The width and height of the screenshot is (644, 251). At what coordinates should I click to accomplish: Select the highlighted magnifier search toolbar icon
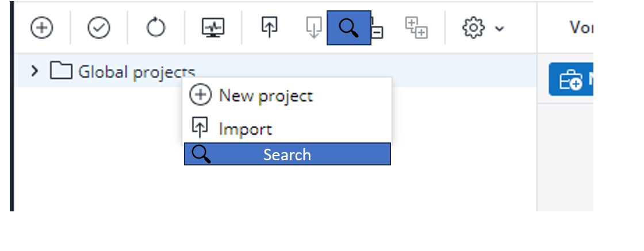[348, 28]
